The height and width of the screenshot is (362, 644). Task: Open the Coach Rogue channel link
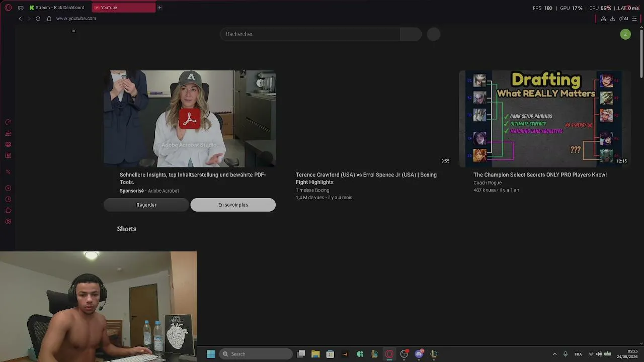point(488,183)
